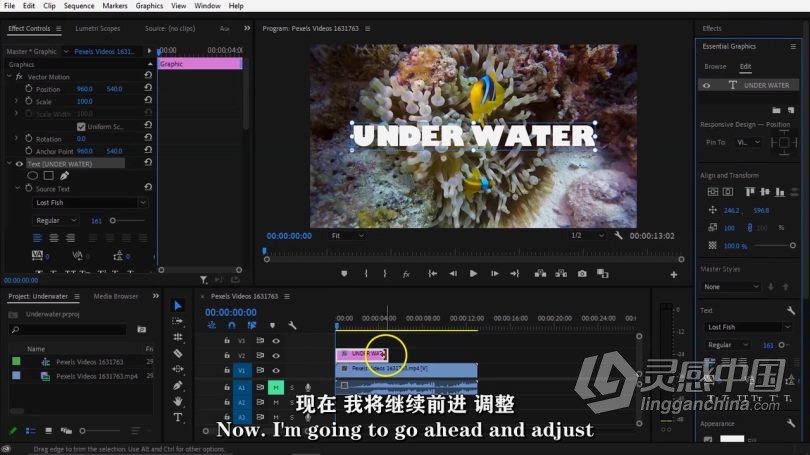Open Program monitor settings wrench
Image resolution: width=810 pixels, height=455 pixels.
point(618,236)
